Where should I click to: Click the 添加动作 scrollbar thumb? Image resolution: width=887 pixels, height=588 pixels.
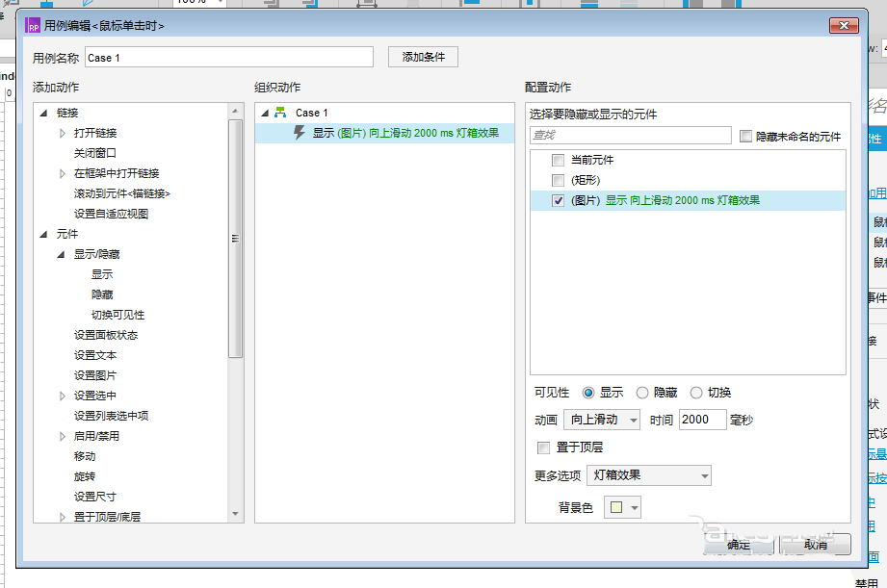(235, 239)
